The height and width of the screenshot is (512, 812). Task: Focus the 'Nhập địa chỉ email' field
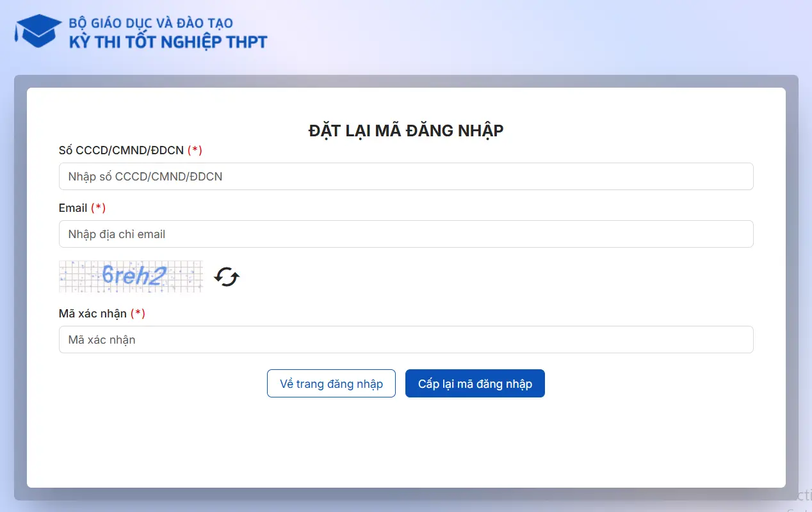tap(406, 234)
